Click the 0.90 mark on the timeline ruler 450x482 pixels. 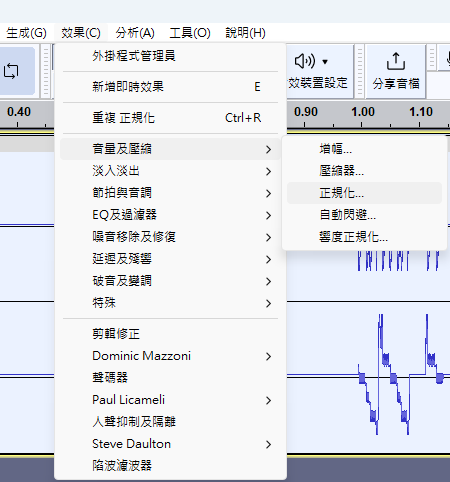point(306,112)
